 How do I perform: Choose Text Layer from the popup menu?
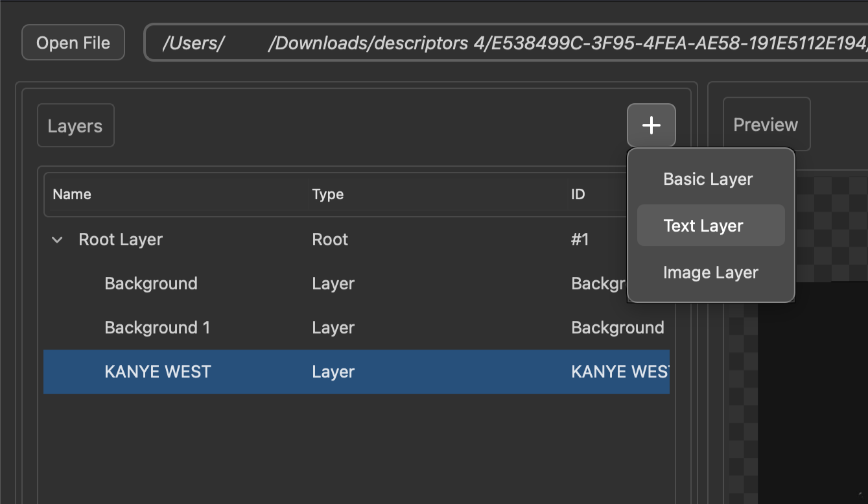(x=710, y=226)
